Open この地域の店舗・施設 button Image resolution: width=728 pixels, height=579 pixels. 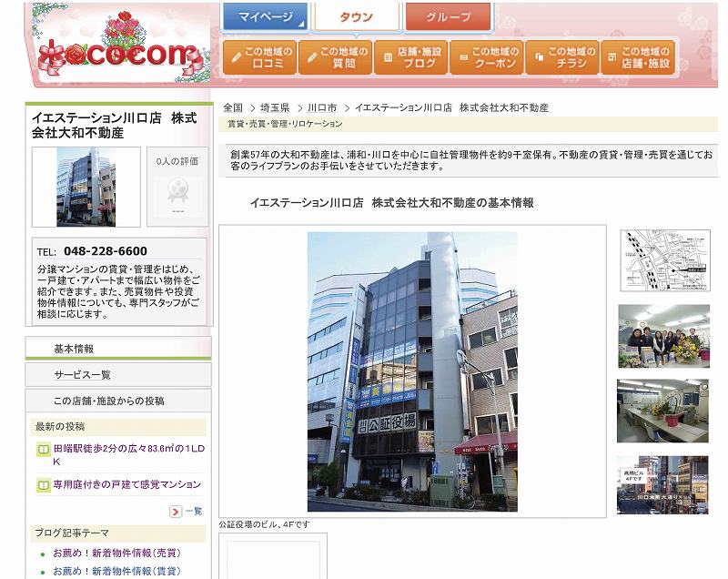pyautogui.click(x=638, y=57)
